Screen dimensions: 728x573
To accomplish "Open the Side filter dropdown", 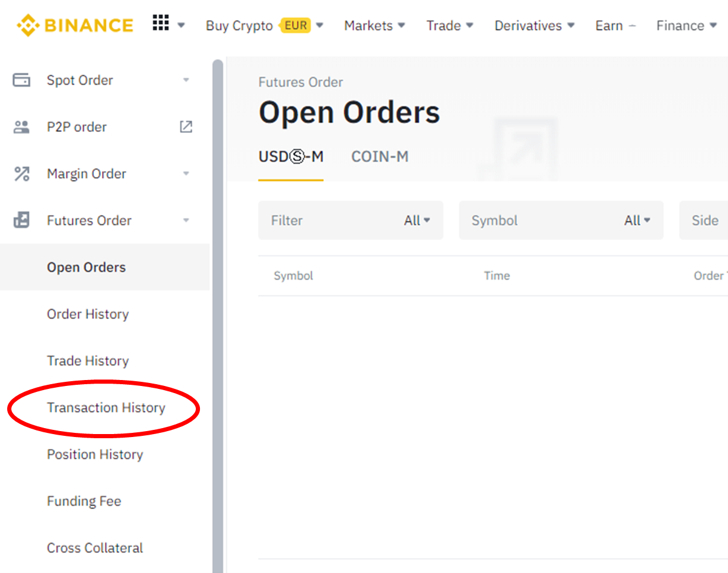I will [x=704, y=220].
